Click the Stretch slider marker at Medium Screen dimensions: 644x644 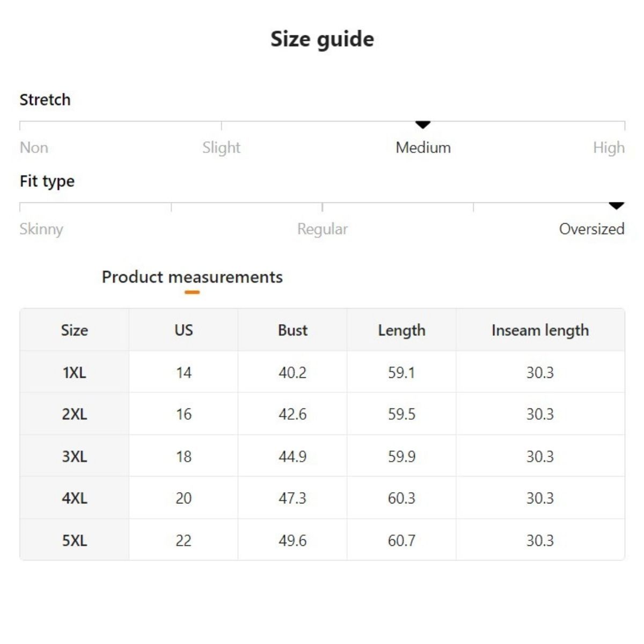[x=423, y=125]
